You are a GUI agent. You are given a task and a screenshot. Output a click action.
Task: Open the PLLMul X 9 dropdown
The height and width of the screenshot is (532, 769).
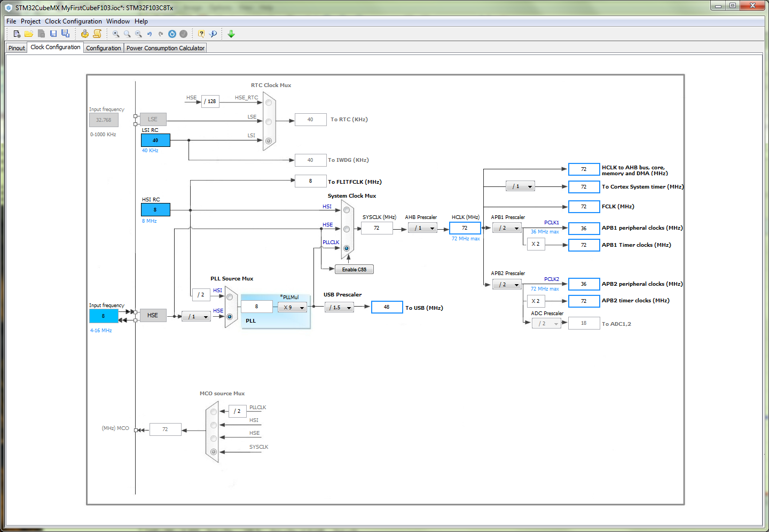coord(292,308)
